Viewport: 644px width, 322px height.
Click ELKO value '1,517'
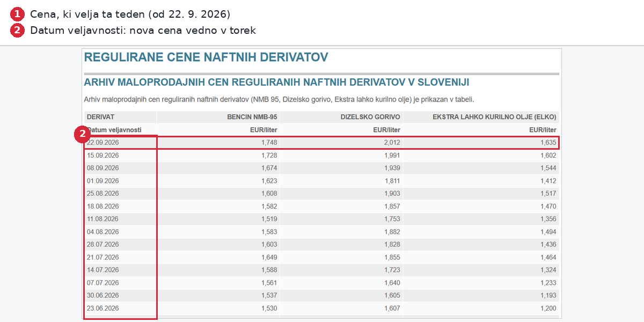[548, 193]
